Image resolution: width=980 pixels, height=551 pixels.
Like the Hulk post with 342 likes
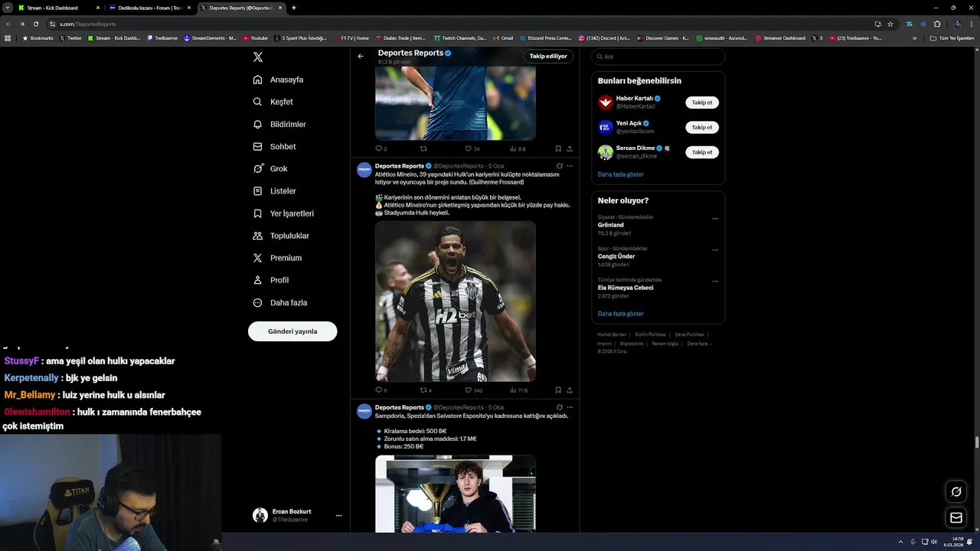(x=474, y=390)
